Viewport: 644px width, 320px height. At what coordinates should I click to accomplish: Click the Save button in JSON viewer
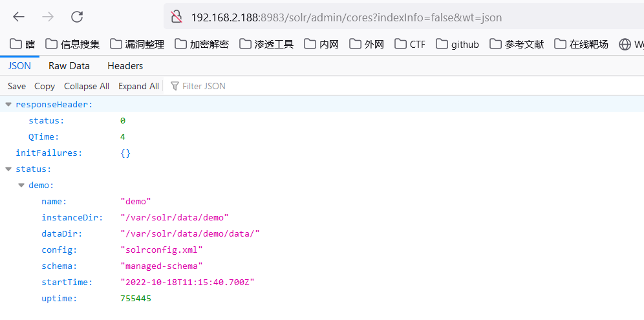(17, 86)
